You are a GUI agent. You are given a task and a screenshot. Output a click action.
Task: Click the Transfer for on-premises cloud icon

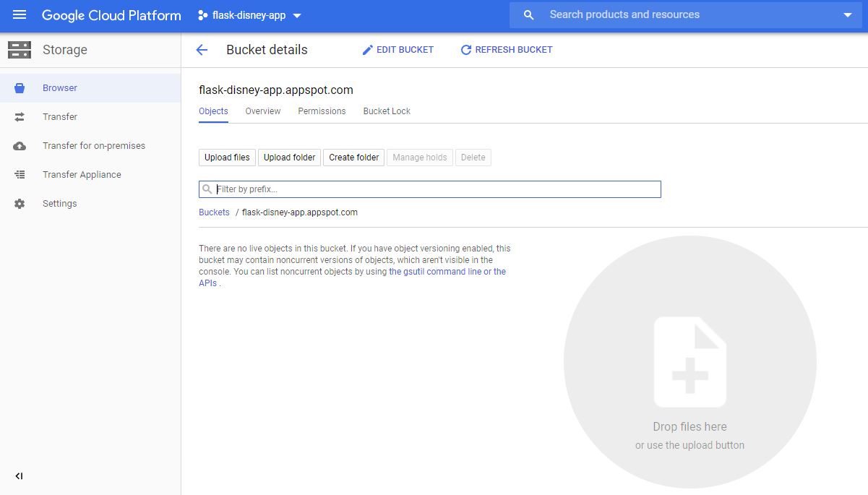20,146
